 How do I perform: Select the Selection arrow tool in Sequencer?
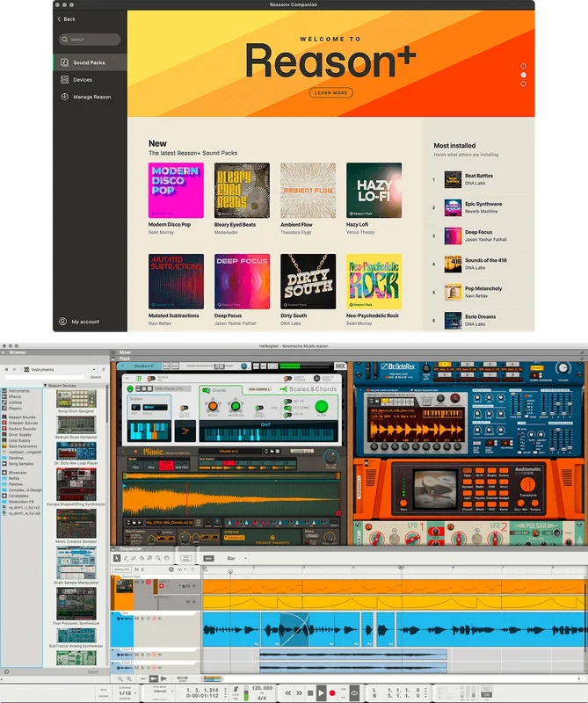[117, 558]
